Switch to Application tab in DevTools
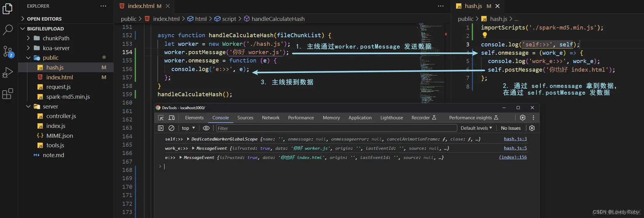Image resolution: width=644 pixels, height=218 pixels. click(x=360, y=118)
